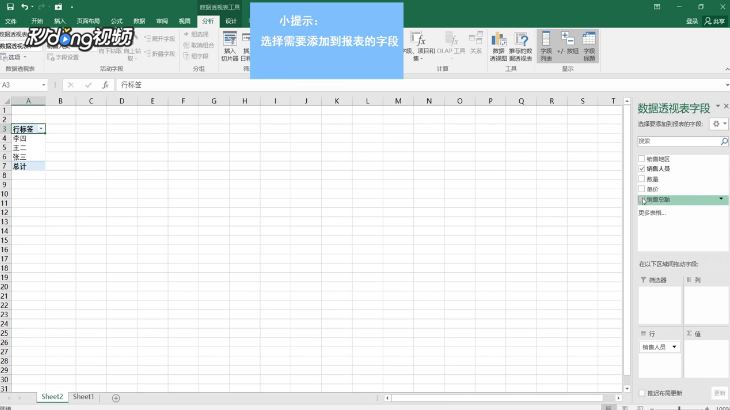Click the Undo arrow icon
The image size is (730, 410).
tap(24, 7)
